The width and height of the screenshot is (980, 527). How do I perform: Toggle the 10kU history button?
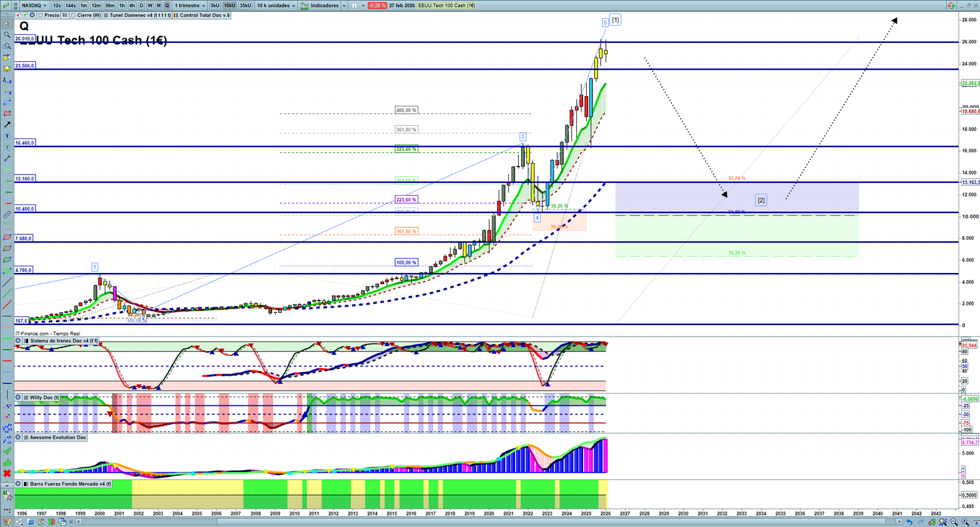(229, 6)
